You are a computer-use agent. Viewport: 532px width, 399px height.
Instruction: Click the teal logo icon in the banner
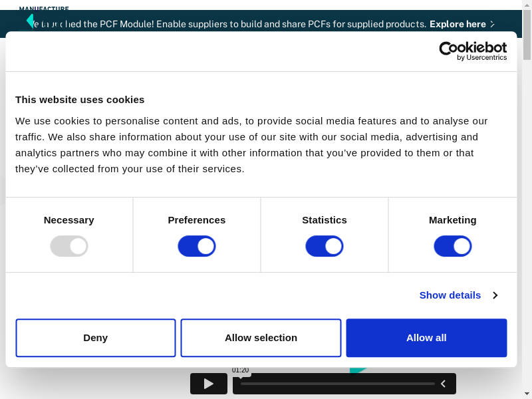pyautogui.click(x=30, y=21)
